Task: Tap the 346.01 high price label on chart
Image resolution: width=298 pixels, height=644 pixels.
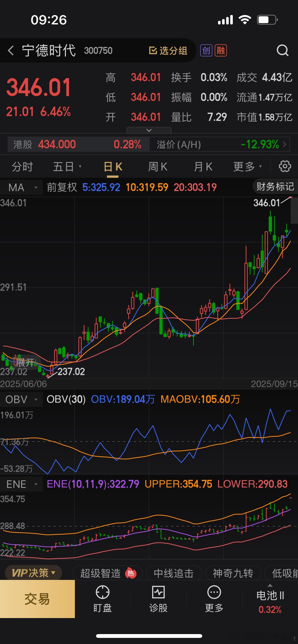Action: [267, 203]
